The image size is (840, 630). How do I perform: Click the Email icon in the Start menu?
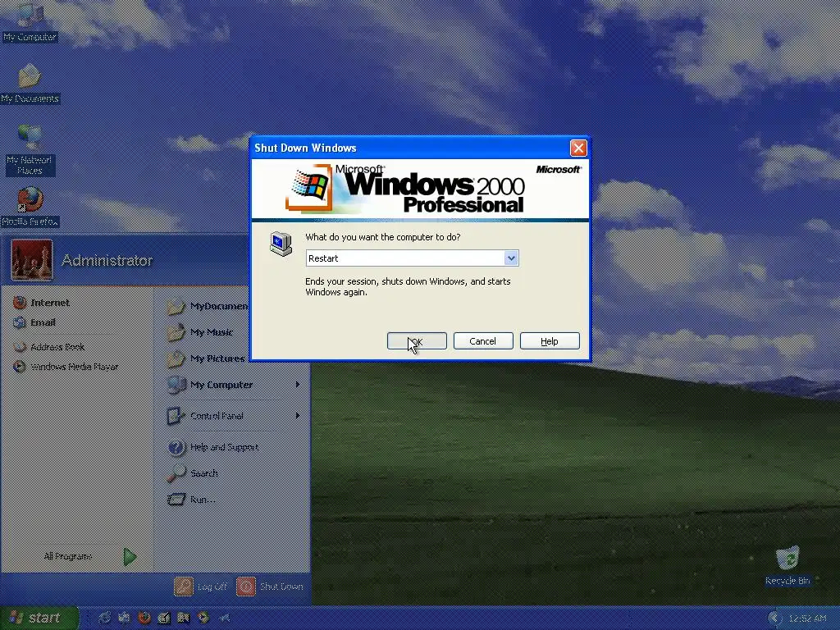point(20,322)
